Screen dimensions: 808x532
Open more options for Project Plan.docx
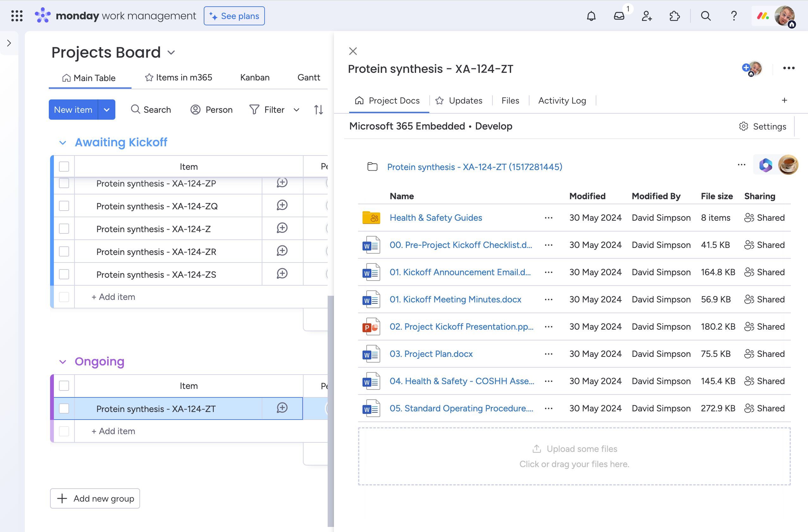pos(548,354)
